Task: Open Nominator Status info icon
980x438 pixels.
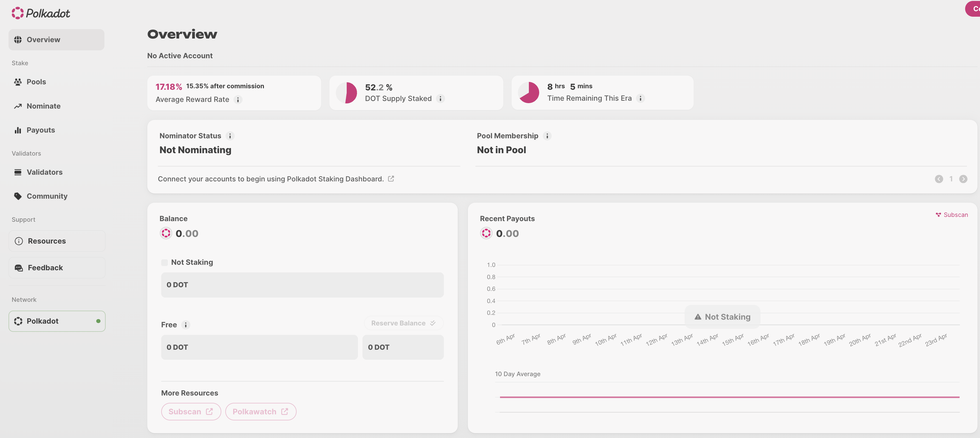Action: click(230, 136)
